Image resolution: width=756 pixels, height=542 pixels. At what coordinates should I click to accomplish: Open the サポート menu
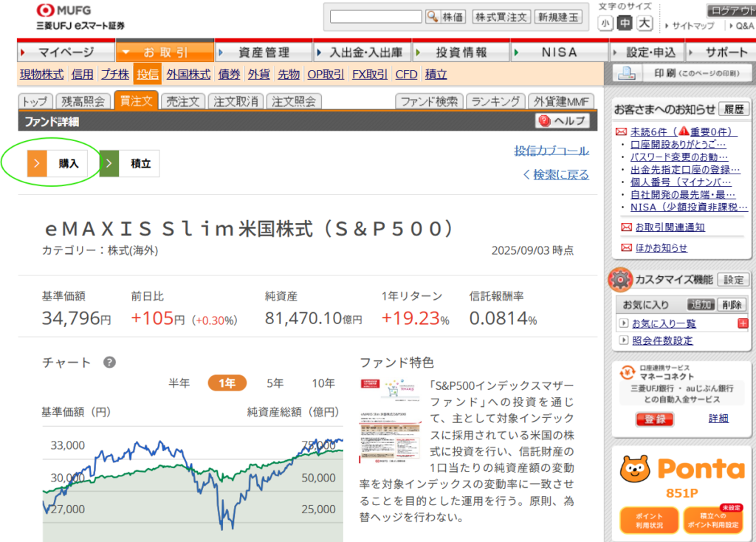(721, 52)
